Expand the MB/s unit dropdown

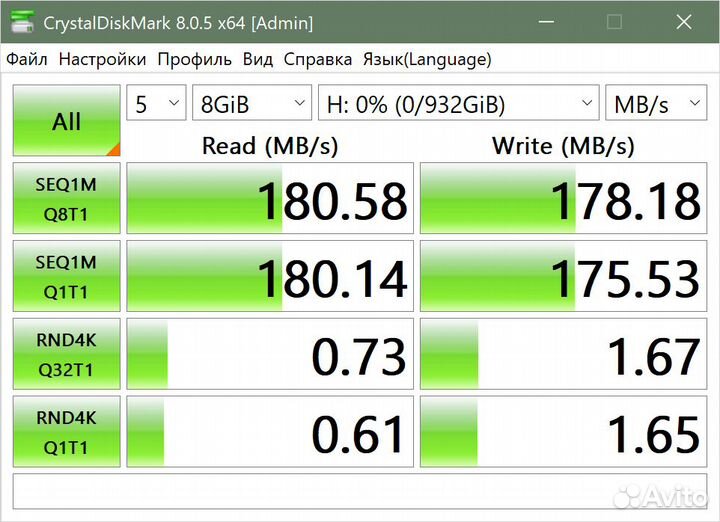click(x=656, y=103)
